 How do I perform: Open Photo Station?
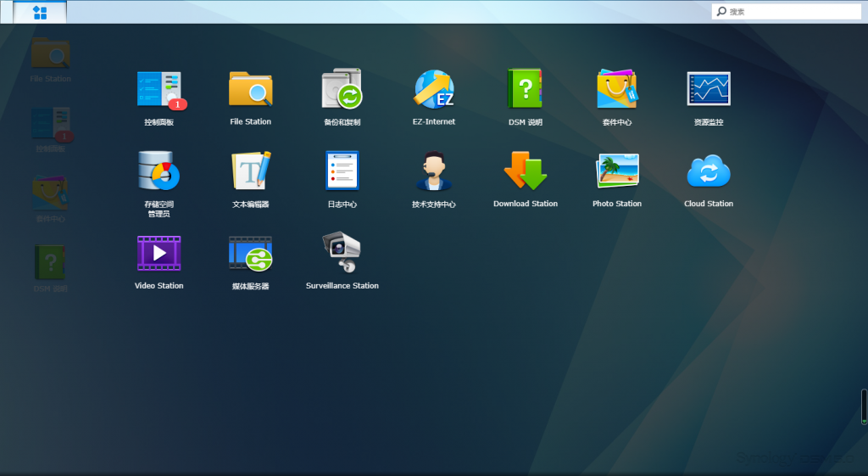click(617, 180)
